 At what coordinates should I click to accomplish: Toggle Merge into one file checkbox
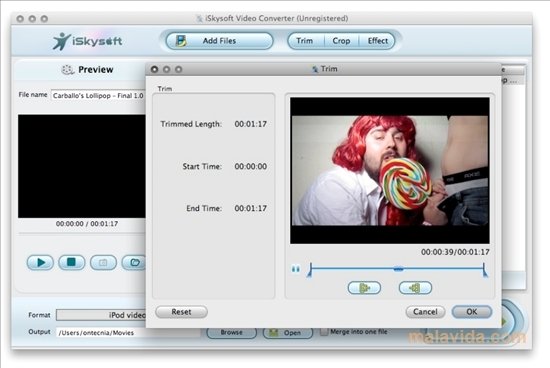[x=324, y=332]
